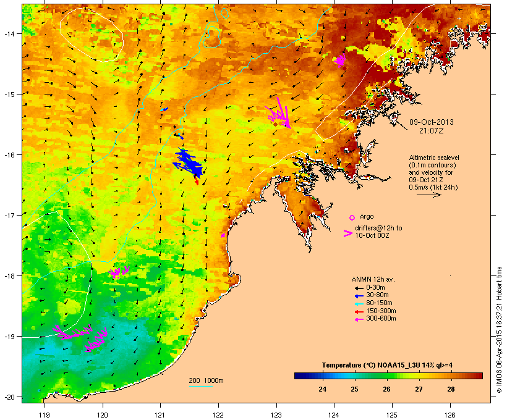Click the blue 30-80m legend arrow
This screenshot has width=507, height=420.
[x=359, y=296]
